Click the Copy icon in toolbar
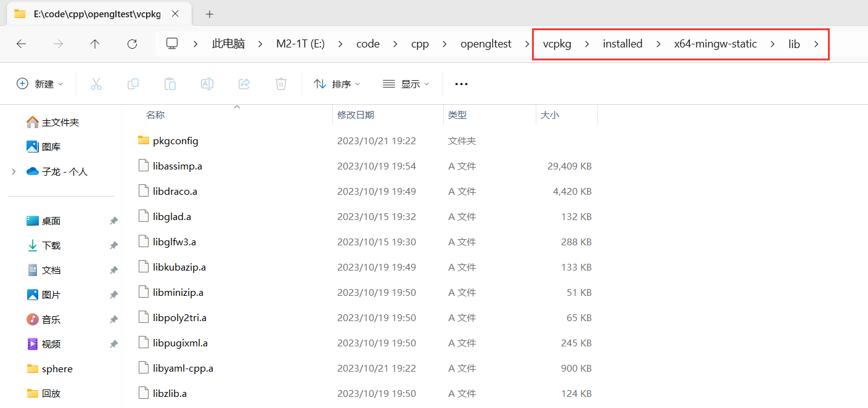 133,84
